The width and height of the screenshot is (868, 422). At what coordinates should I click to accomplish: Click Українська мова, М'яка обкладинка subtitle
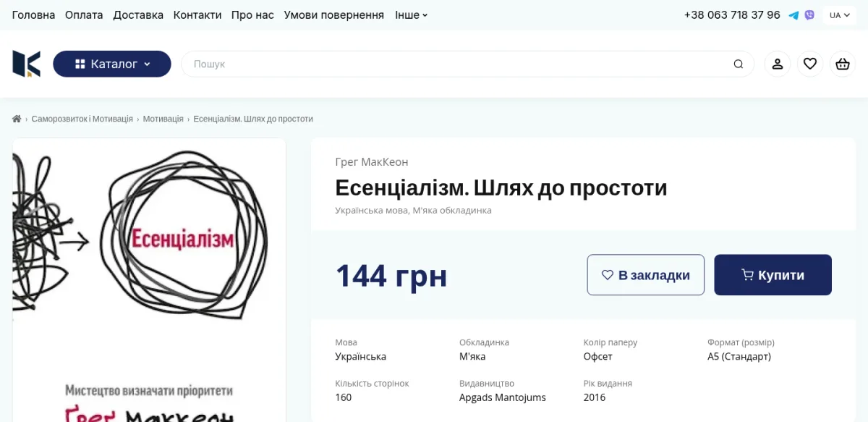coord(414,211)
